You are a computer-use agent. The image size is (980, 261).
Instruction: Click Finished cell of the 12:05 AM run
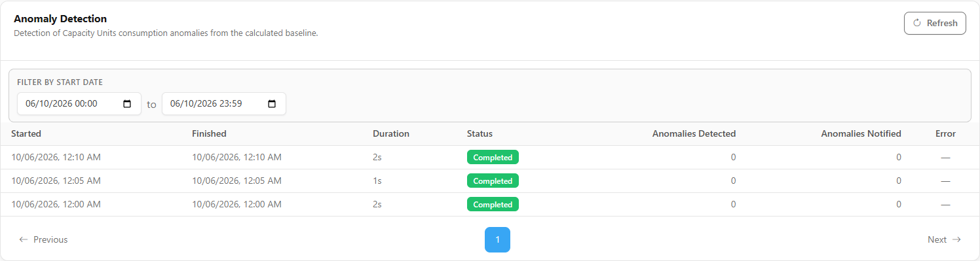[236, 181]
